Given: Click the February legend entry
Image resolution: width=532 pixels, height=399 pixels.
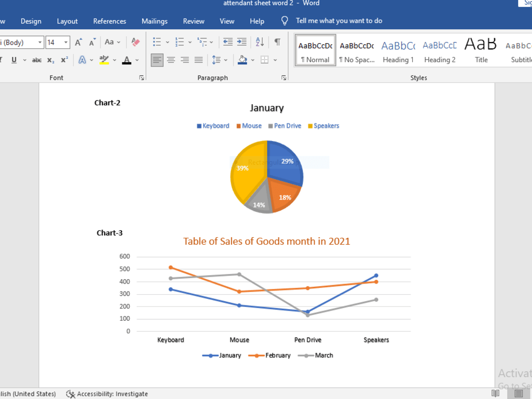Looking at the screenshot, I should (x=270, y=355).
